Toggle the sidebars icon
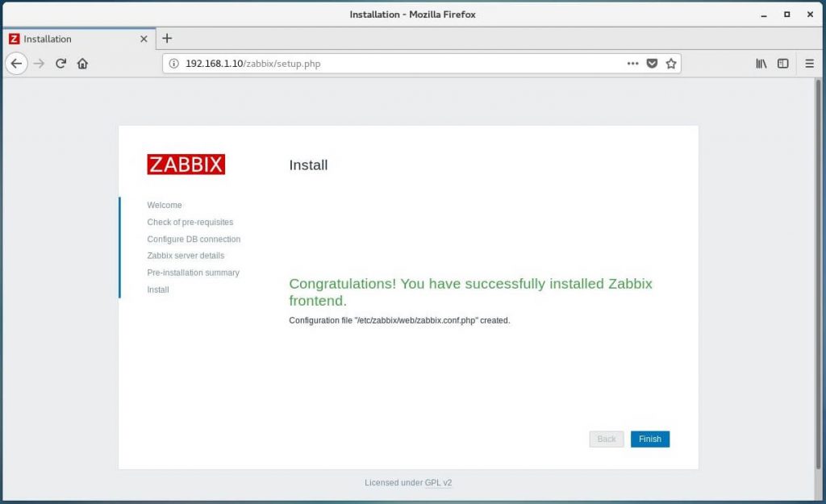The height and width of the screenshot is (504, 826). pyautogui.click(x=782, y=64)
